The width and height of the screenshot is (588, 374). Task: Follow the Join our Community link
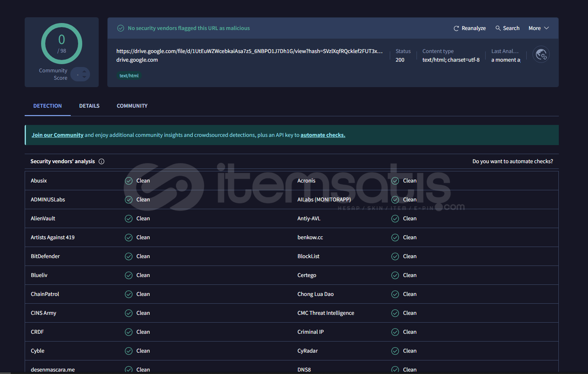pos(58,135)
